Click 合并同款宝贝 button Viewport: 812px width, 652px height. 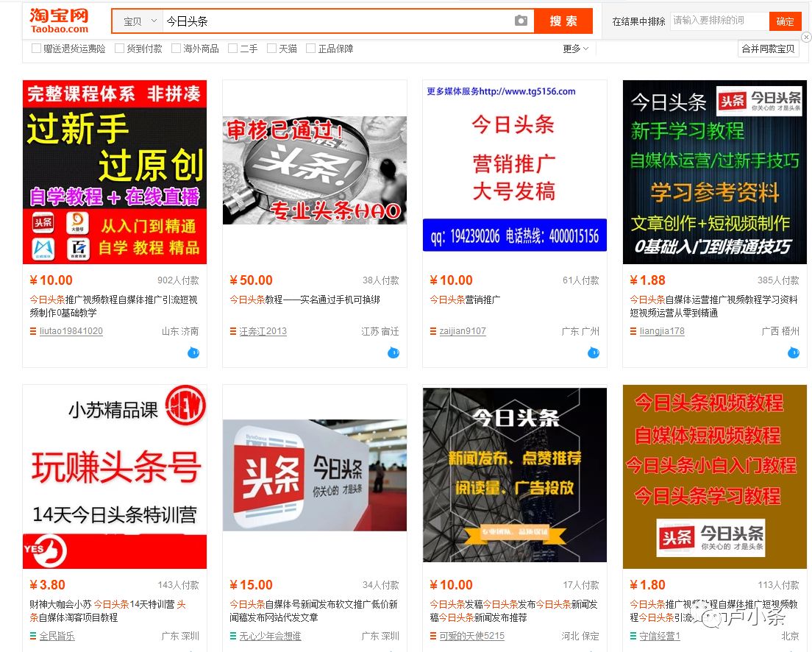coord(768,49)
